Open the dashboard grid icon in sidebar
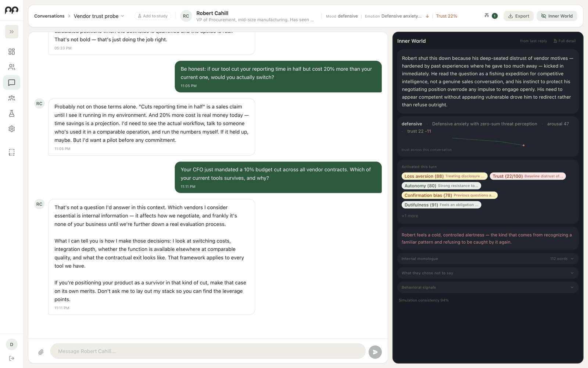This screenshot has width=588, height=368. (11, 52)
